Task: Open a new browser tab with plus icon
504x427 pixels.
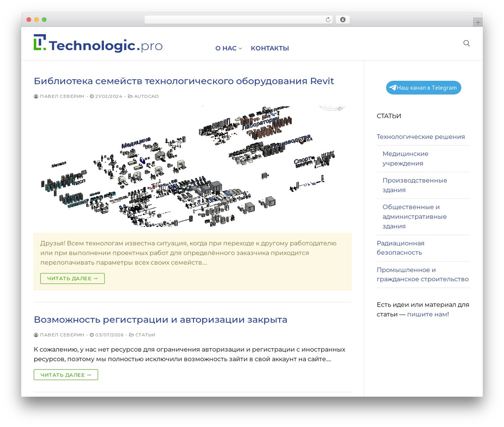Action: point(478,22)
